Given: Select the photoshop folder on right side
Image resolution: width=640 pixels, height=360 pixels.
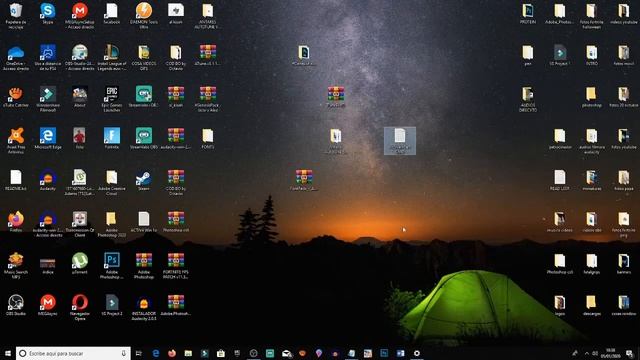Looking at the screenshot, I should point(592,97).
